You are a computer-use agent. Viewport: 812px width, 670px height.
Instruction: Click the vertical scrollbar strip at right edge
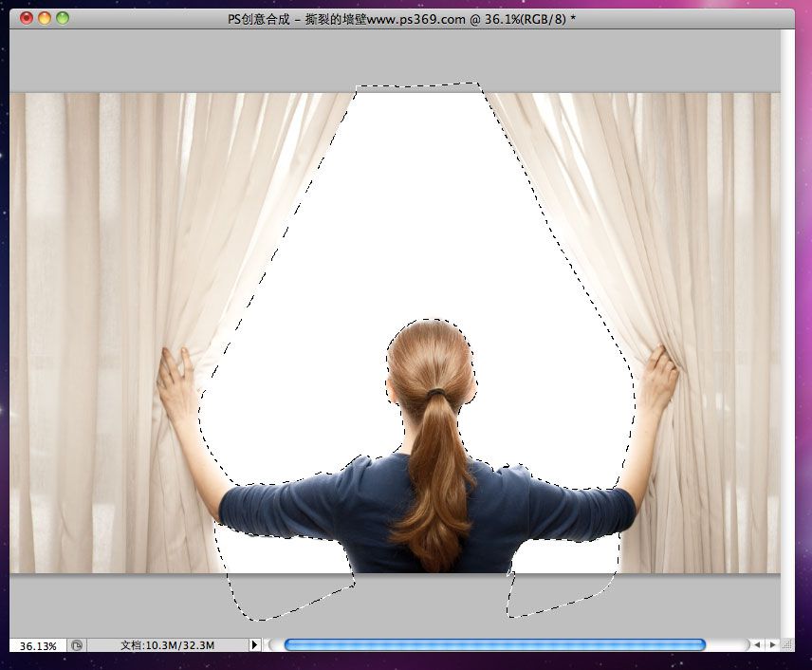pos(787,331)
